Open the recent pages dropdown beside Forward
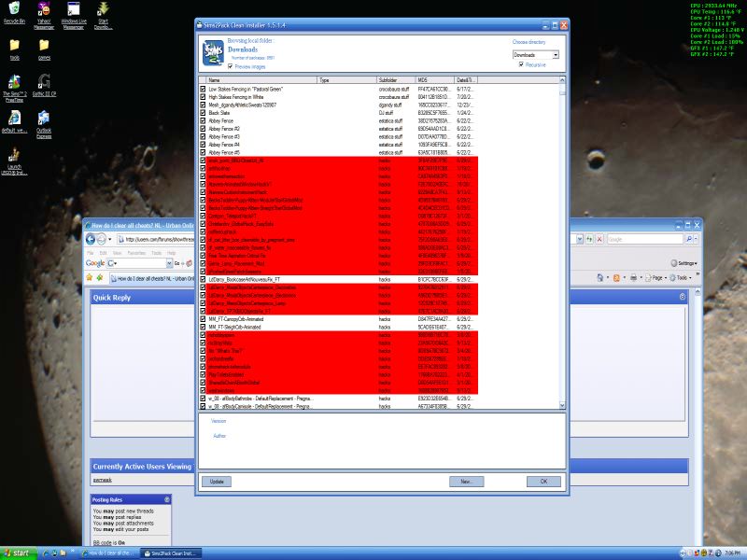This screenshot has width=747, height=560. [x=110, y=239]
